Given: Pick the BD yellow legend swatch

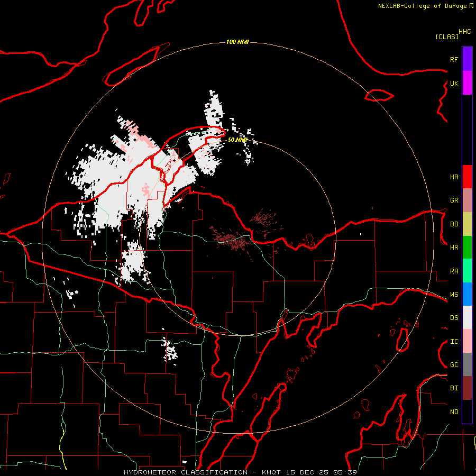Looking at the screenshot, I should [x=467, y=224].
